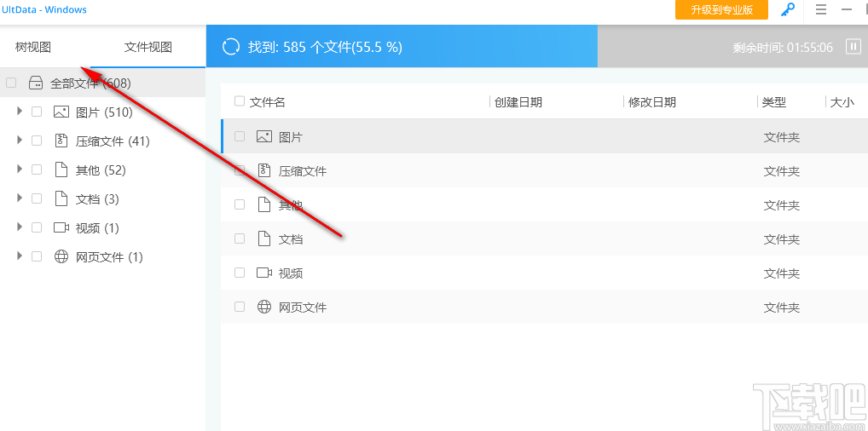The height and width of the screenshot is (431, 868).
Task: Expand the 其他 (52) tree node
Action: [20, 169]
